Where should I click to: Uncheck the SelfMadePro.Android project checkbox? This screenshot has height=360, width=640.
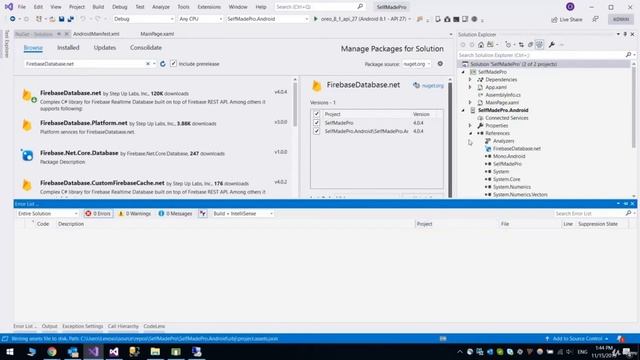[316, 131]
